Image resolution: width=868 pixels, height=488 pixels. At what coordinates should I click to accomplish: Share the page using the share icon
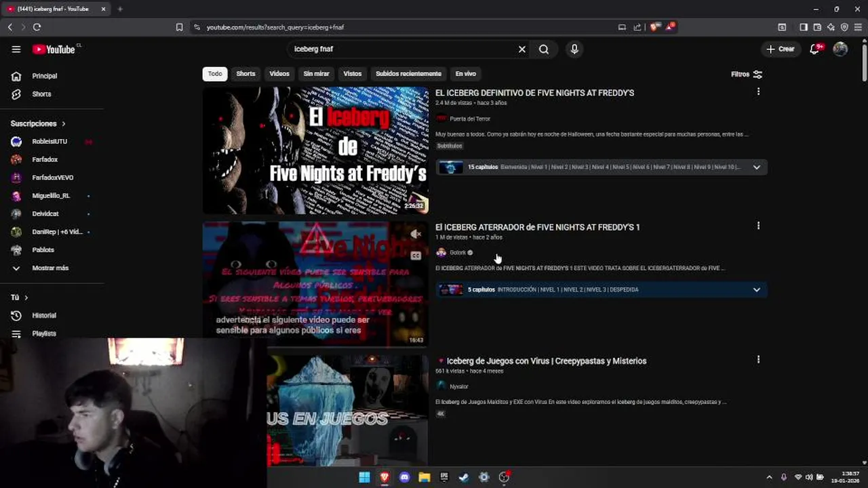(x=637, y=27)
